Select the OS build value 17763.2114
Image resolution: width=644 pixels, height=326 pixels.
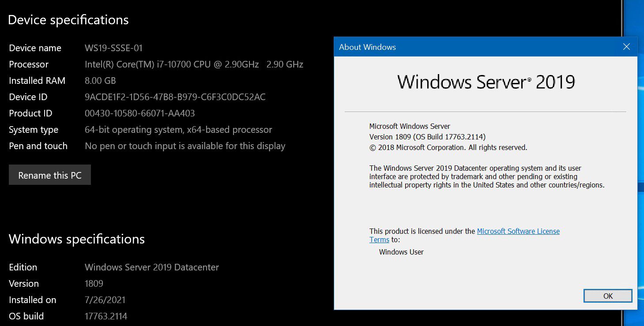(106, 316)
